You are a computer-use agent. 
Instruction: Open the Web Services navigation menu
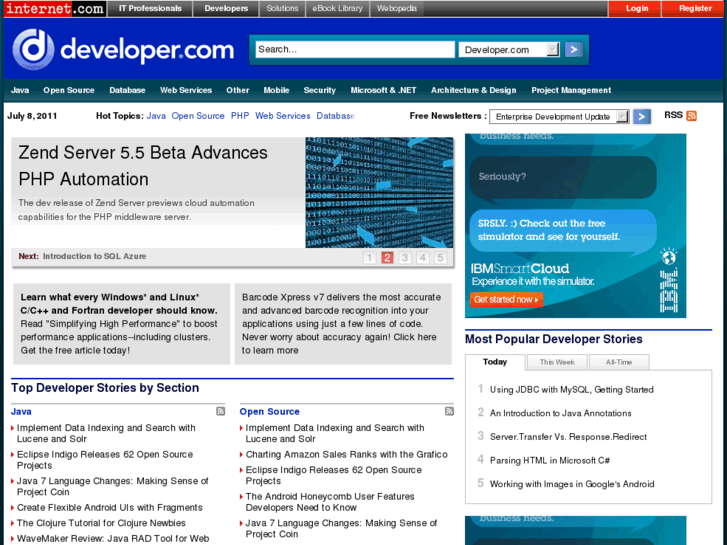point(185,90)
